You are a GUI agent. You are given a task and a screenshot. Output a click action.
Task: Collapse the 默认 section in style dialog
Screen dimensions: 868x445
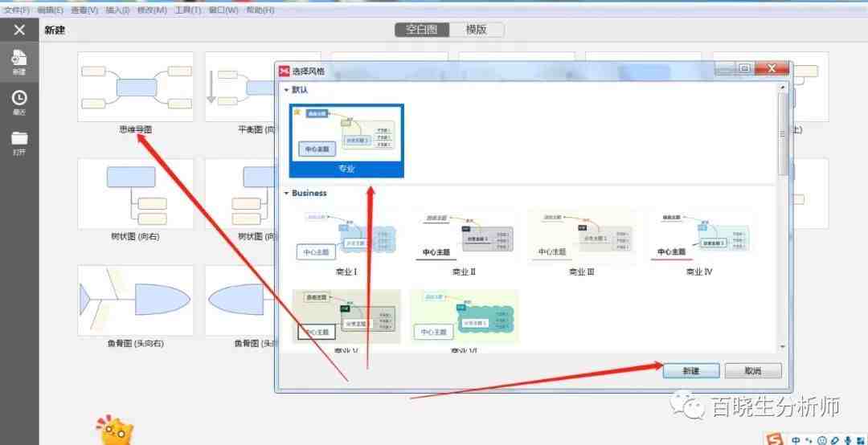pyautogui.click(x=286, y=90)
